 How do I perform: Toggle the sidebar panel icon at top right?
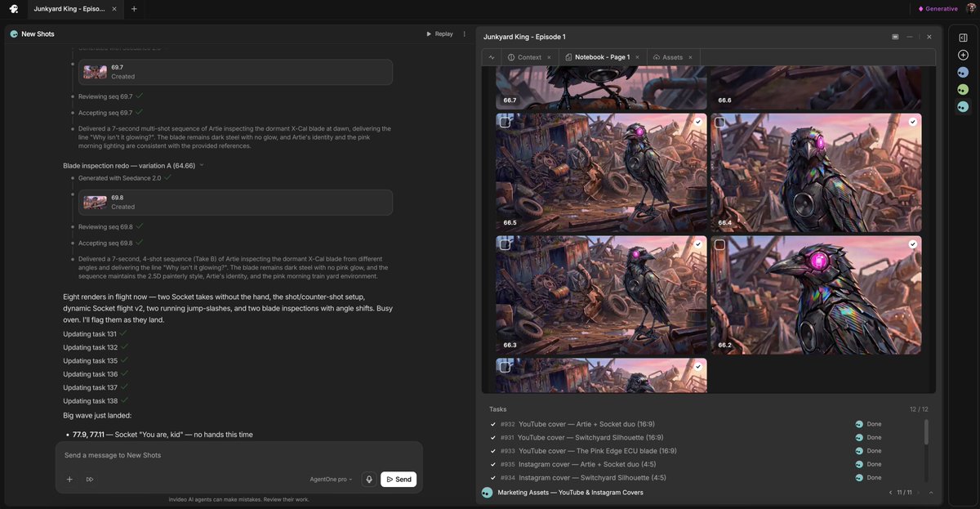963,38
